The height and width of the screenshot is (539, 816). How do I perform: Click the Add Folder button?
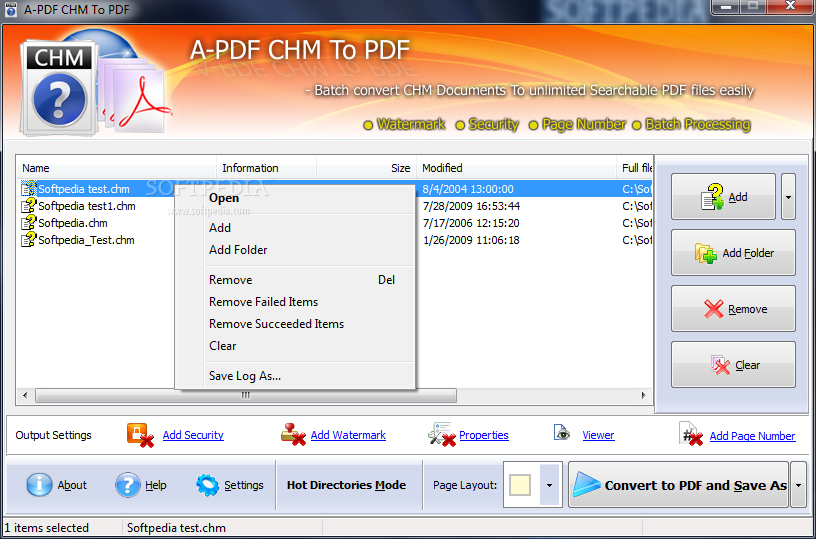pyautogui.click(x=733, y=253)
